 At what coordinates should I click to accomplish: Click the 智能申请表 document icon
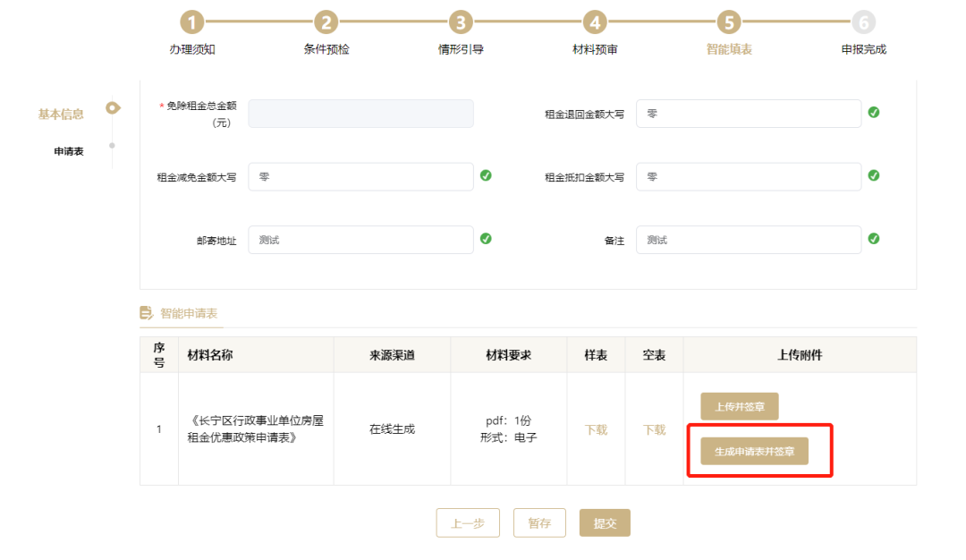tap(146, 313)
